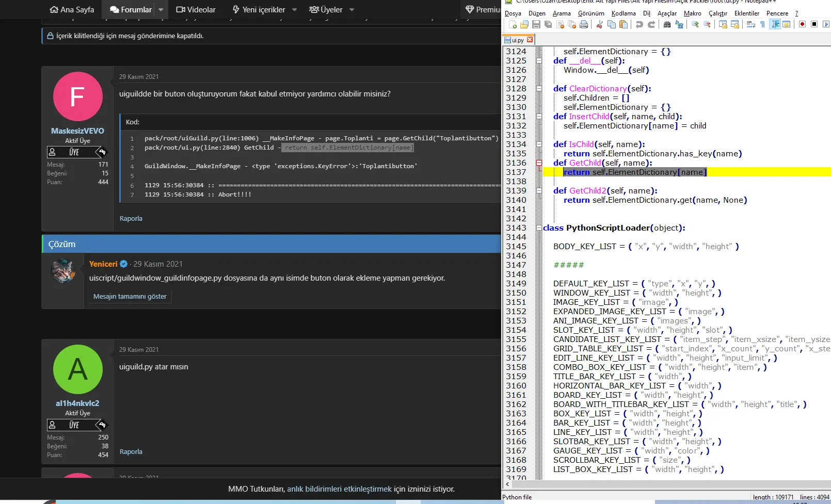Collapse the PythonScriptLoader class fold

539,228
